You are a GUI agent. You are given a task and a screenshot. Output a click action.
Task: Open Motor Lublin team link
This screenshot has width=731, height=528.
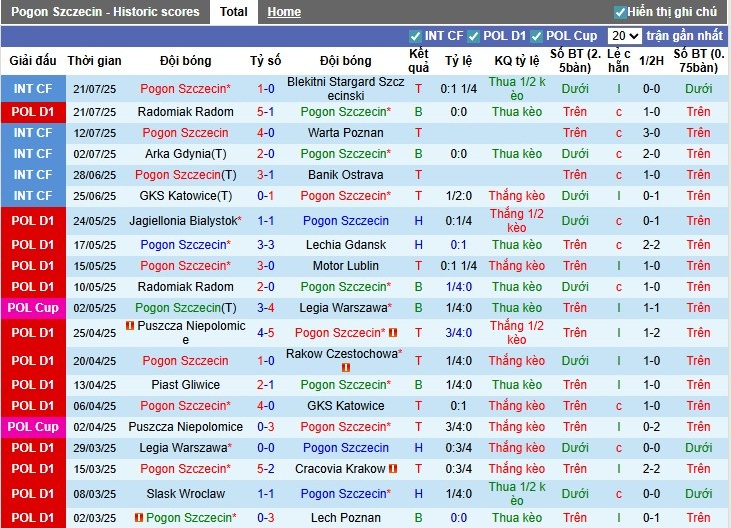click(x=346, y=266)
